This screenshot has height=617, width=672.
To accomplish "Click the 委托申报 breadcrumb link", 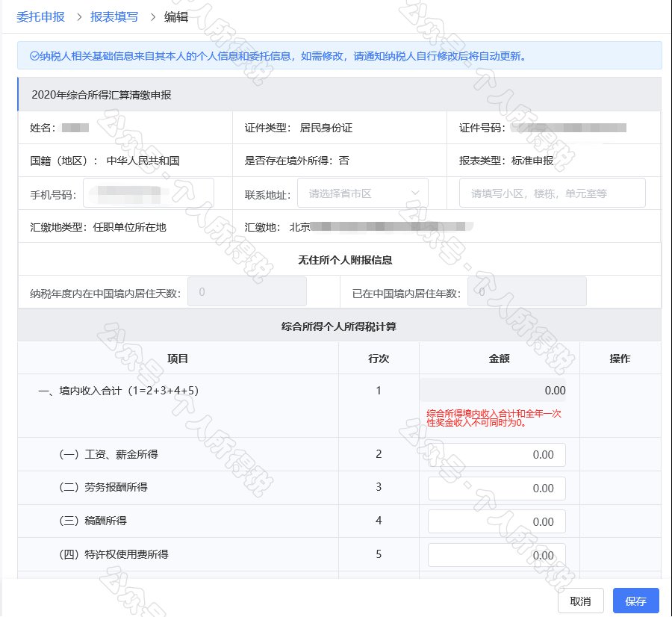I will (x=40, y=16).
